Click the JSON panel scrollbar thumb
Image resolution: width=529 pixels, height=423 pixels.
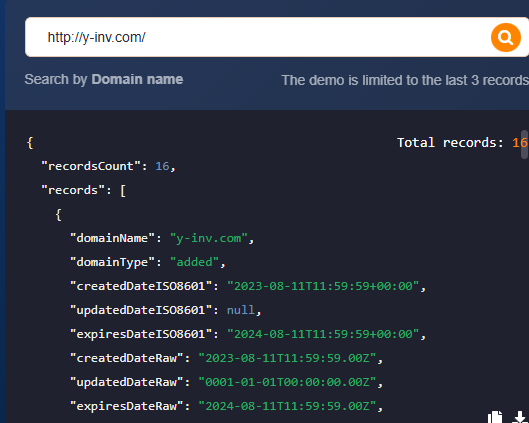[524, 144]
